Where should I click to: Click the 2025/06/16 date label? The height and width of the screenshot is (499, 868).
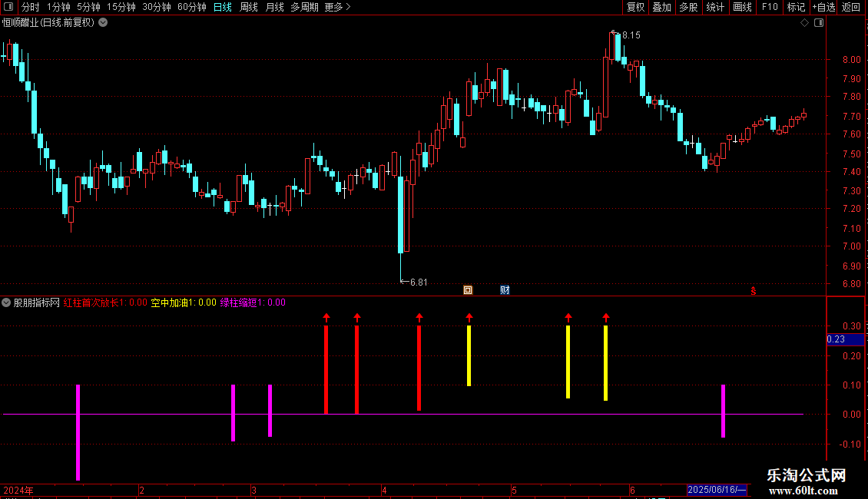point(717,490)
